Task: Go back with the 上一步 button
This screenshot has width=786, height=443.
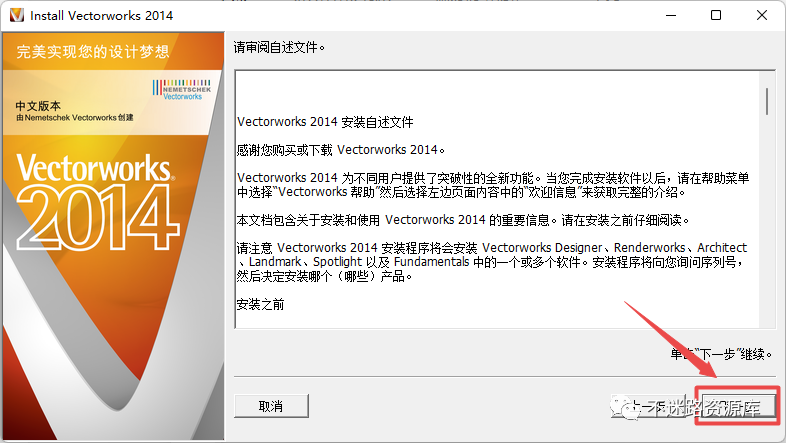Action: click(648, 406)
